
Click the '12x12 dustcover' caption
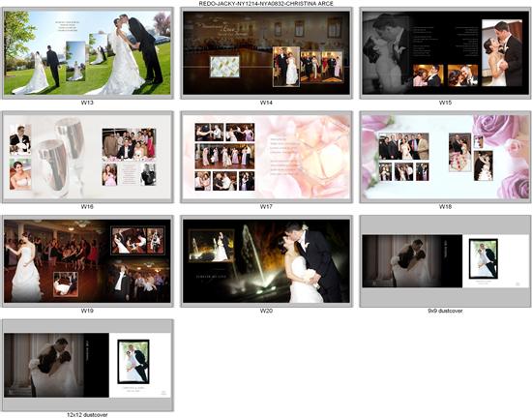(87, 414)
